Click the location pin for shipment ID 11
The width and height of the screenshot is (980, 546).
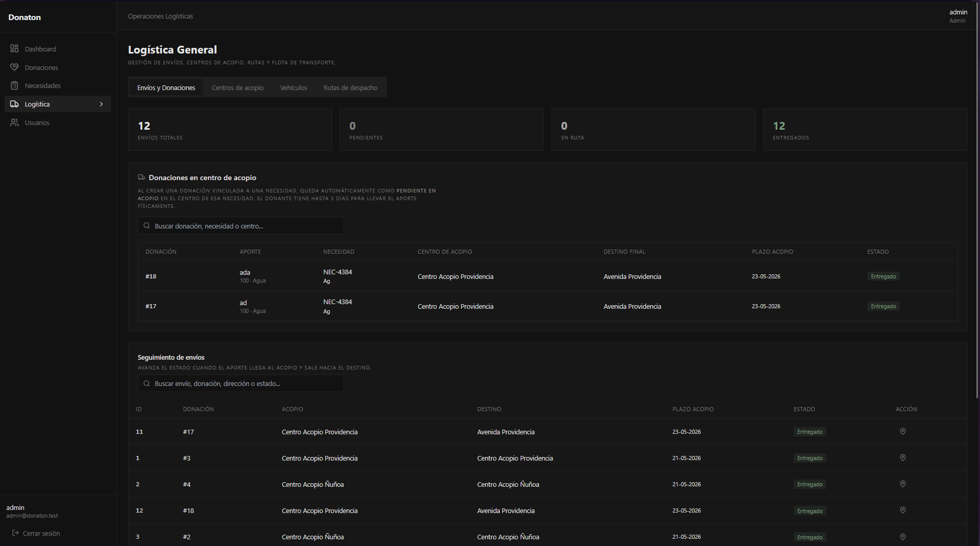click(903, 432)
